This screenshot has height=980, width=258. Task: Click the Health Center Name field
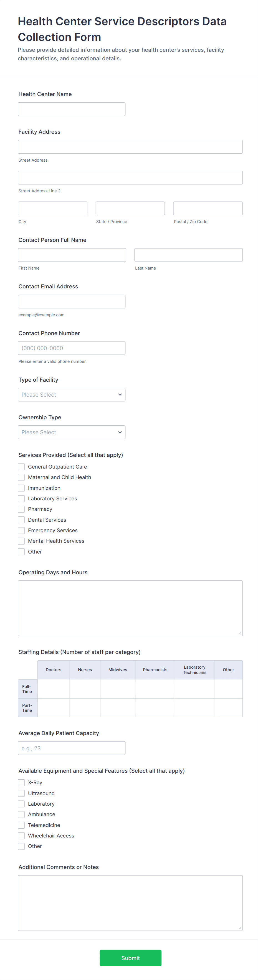(x=72, y=109)
